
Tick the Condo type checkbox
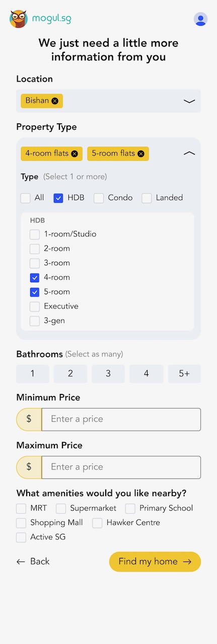[99, 198]
